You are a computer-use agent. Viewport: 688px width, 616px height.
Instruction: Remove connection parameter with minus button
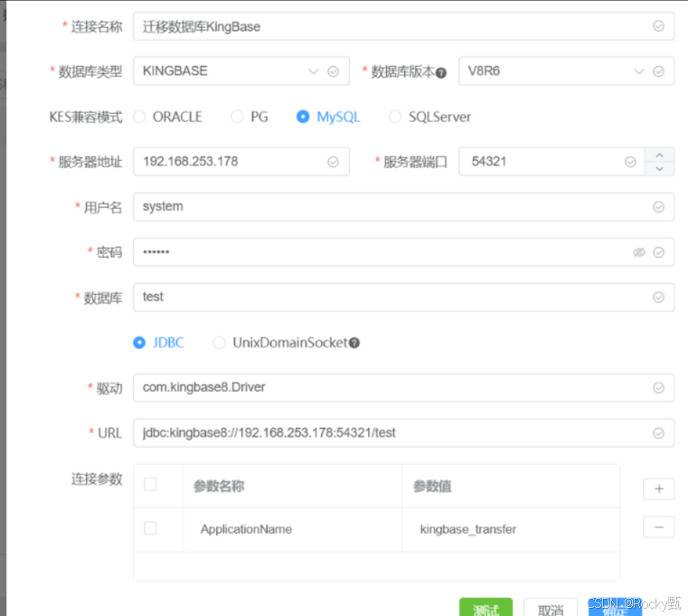point(658,526)
